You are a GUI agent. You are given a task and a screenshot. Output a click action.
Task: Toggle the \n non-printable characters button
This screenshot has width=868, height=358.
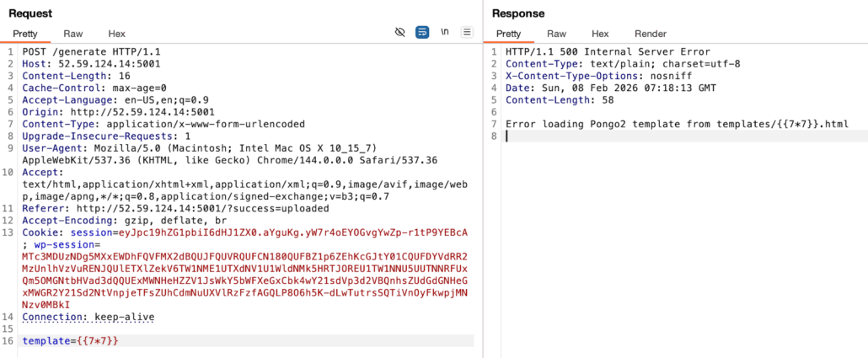444,32
